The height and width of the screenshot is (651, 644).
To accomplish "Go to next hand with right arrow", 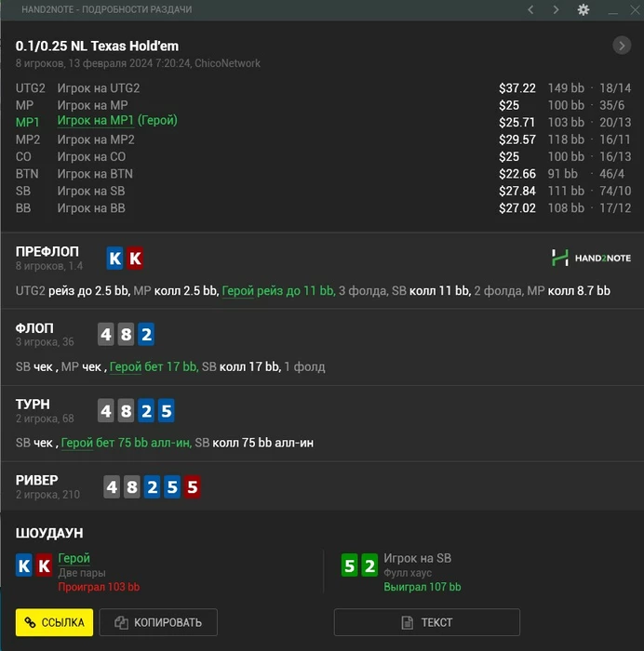I will pyautogui.click(x=556, y=9).
